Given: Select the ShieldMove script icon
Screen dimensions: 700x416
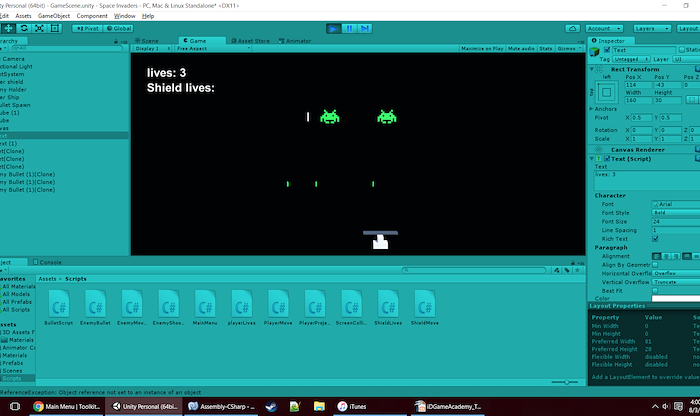Looking at the screenshot, I should coord(425,304).
